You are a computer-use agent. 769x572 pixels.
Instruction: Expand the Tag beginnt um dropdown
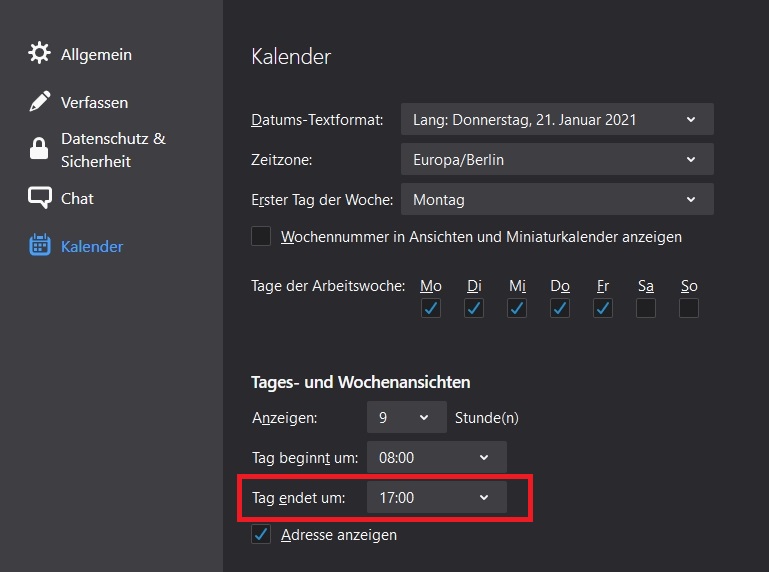(436, 458)
